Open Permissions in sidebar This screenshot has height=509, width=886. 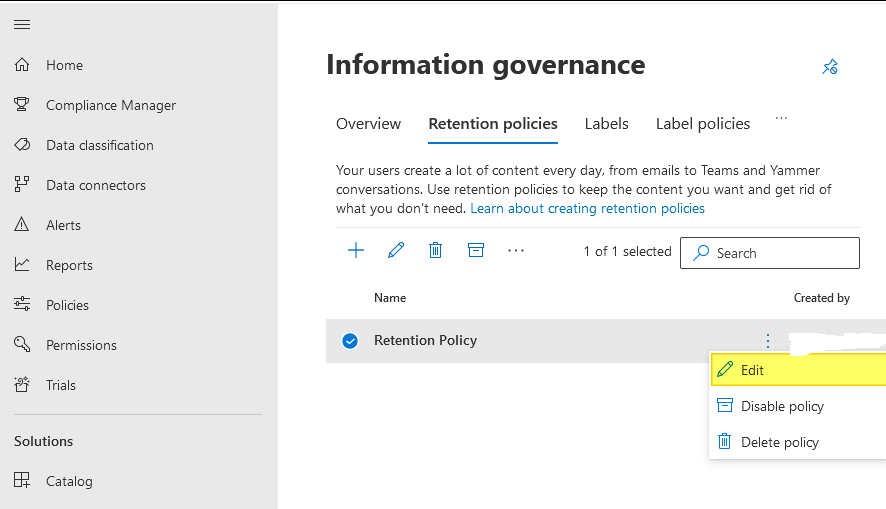click(x=81, y=345)
